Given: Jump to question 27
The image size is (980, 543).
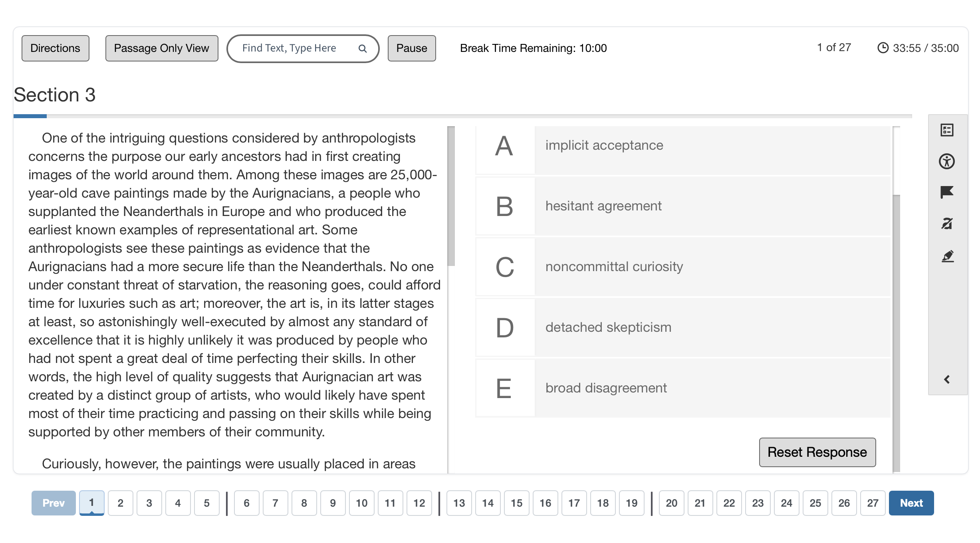Looking at the screenshot, I should 873,503.
